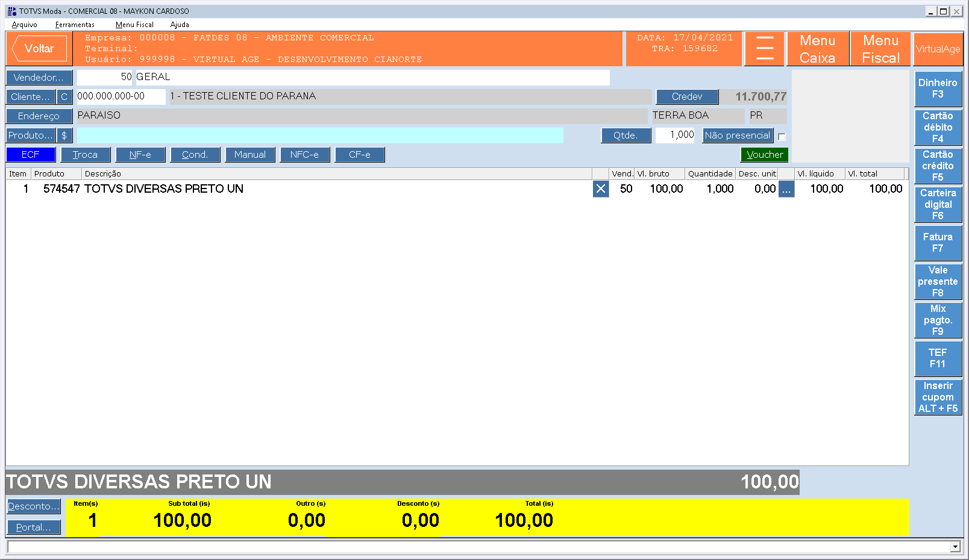The height and width of the screenshot is (560, 969).
Task: Click the state field PR
Action: pyautogui.click(x=768, y=116)
